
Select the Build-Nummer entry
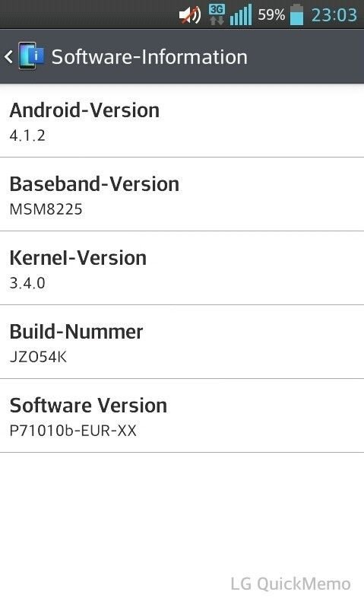pyautogui.click(x=182, y=342)
